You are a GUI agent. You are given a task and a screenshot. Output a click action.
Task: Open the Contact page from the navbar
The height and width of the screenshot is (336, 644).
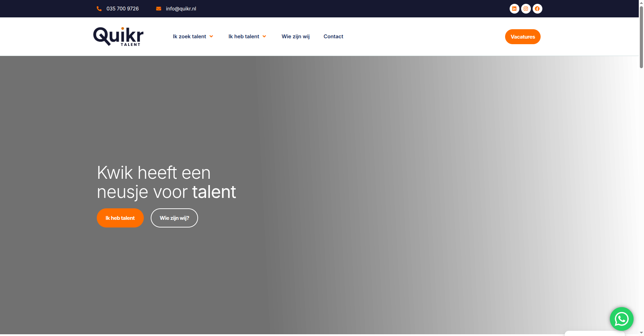[333, 37]
